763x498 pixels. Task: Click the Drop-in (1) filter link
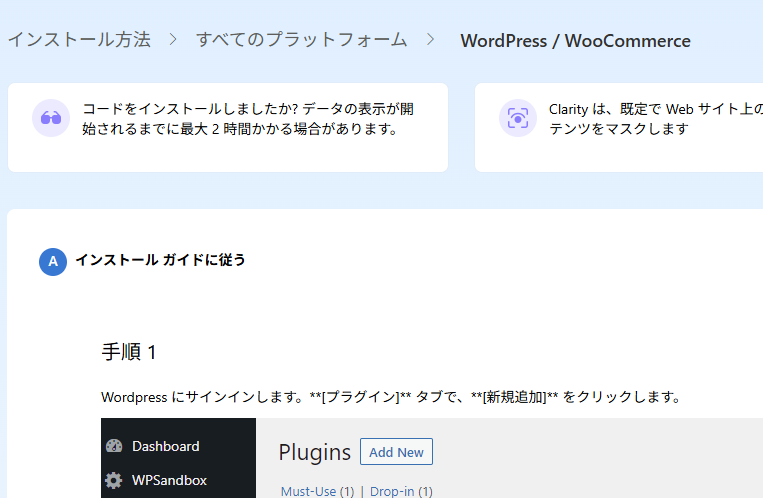(x=401, y=491)
